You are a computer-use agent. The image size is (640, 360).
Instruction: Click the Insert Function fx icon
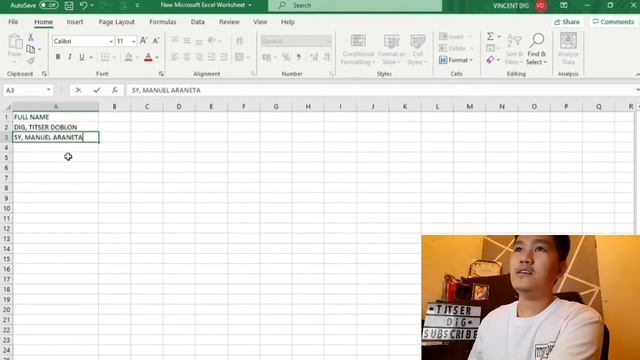click(x=115, y=90)
